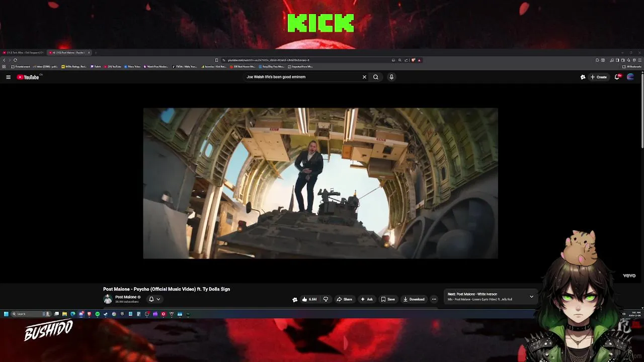Switch to the first browser tab
644x362 pixels.
(23, 52)
